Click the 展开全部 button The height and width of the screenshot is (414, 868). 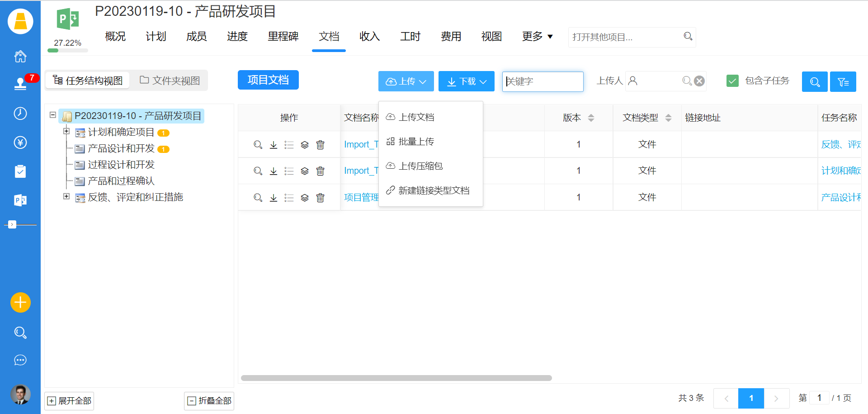tap(70, 401)
